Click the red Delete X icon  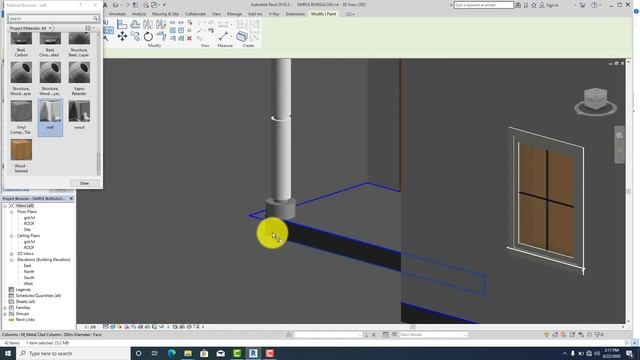[189, 38]
